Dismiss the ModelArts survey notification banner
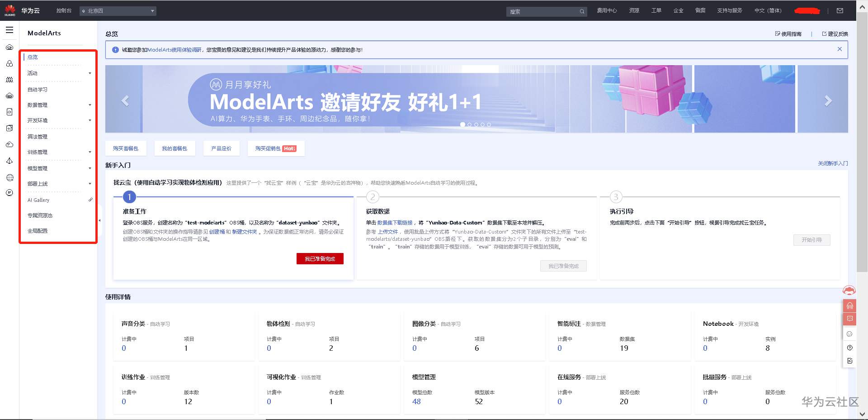 (x=840, y=49)
